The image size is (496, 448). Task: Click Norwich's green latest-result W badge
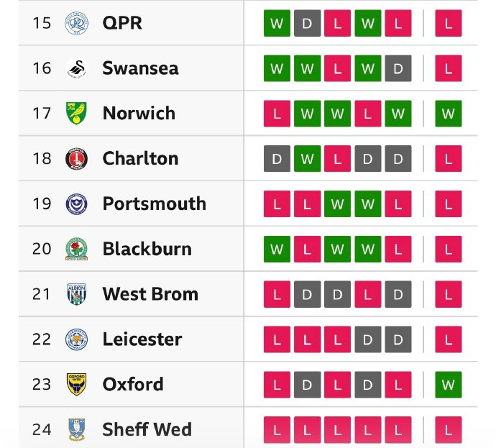(449, 114)
